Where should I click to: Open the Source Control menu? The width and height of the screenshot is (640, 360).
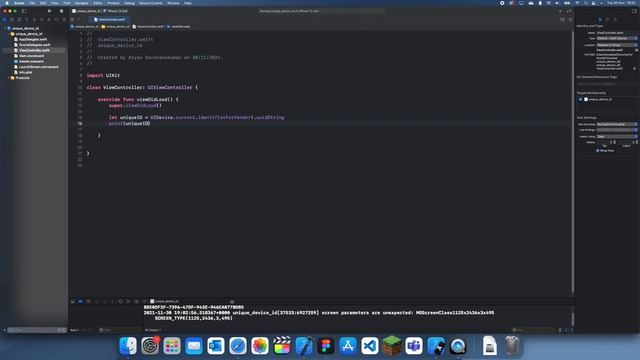151,3
